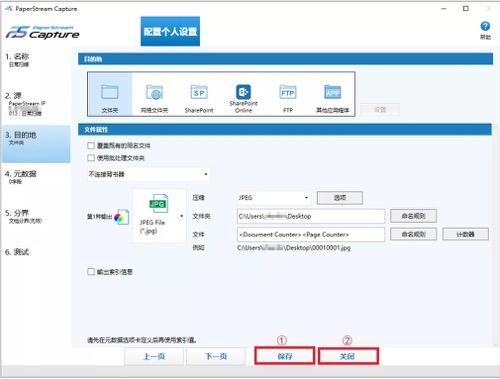Open the help icon at top right
This screenshot has width=500, height=379.
point(485,26)
